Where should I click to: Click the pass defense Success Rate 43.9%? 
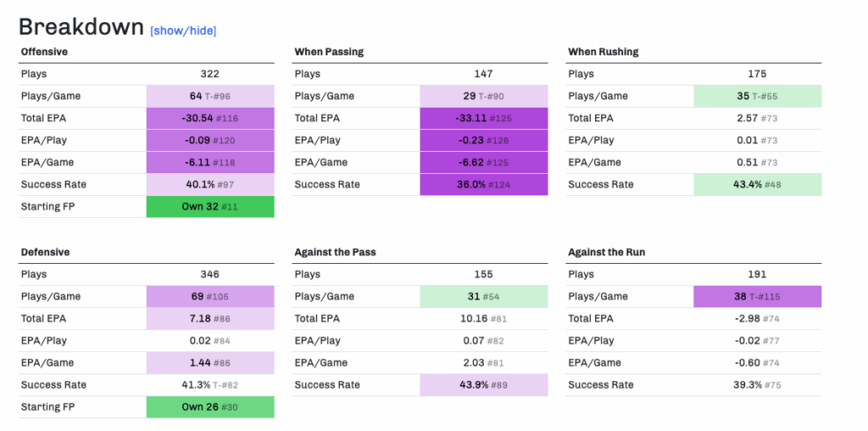click(484, 384)
